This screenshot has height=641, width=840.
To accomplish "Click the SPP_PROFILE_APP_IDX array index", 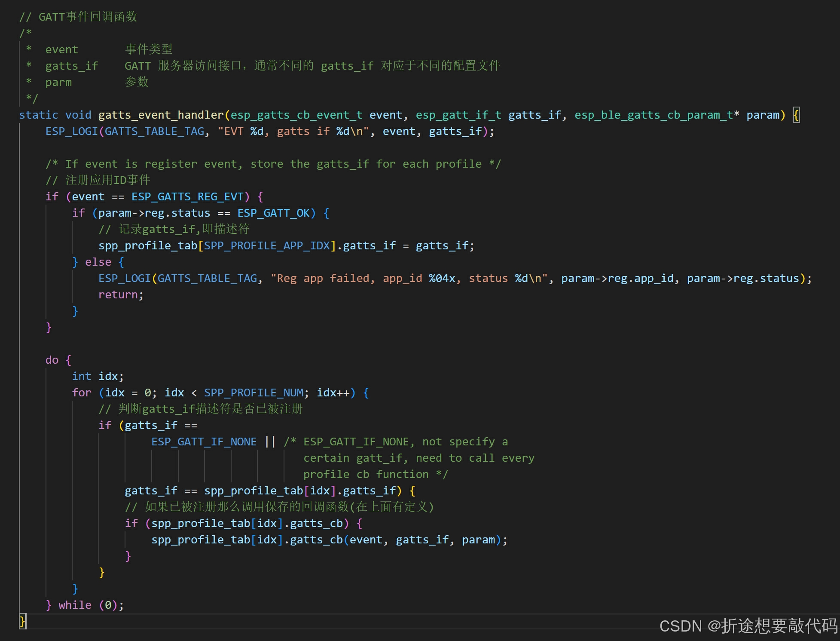I will coord(267,246).
